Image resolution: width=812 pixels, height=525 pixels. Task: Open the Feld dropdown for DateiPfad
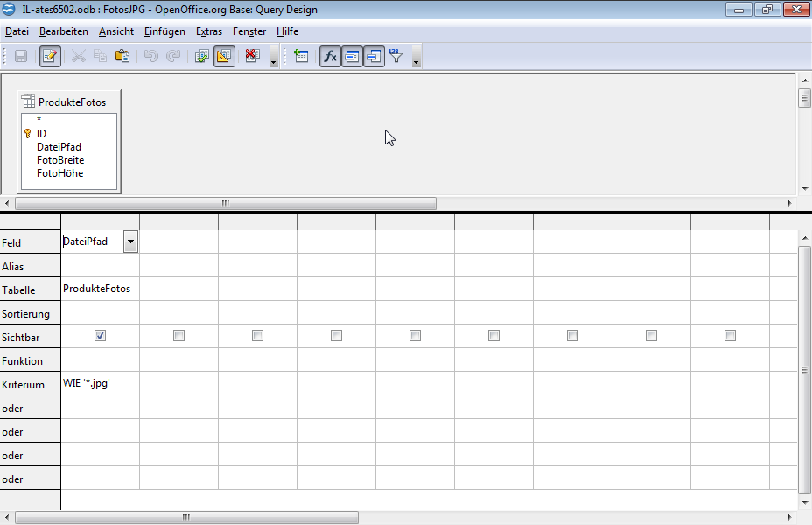130,241
